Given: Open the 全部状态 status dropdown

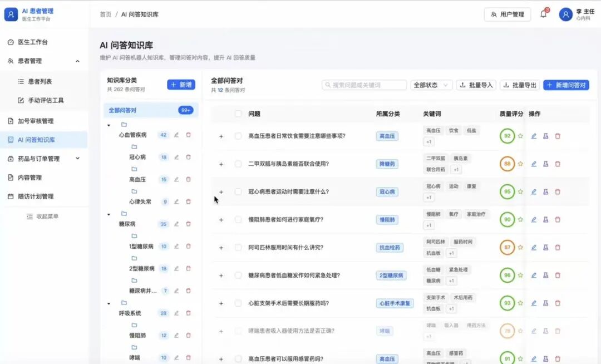Looking at the screenshot, I should 431,85.
